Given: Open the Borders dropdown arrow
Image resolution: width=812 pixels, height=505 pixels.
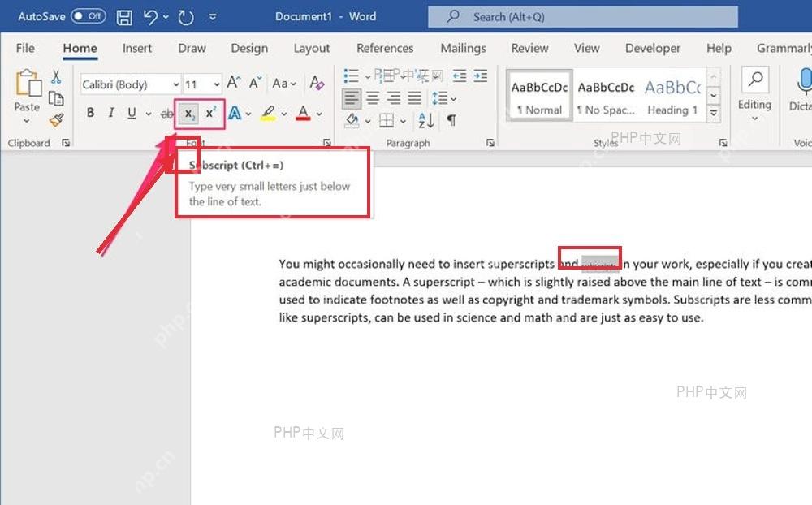Looking at the screenshot, I should (403, 121).
